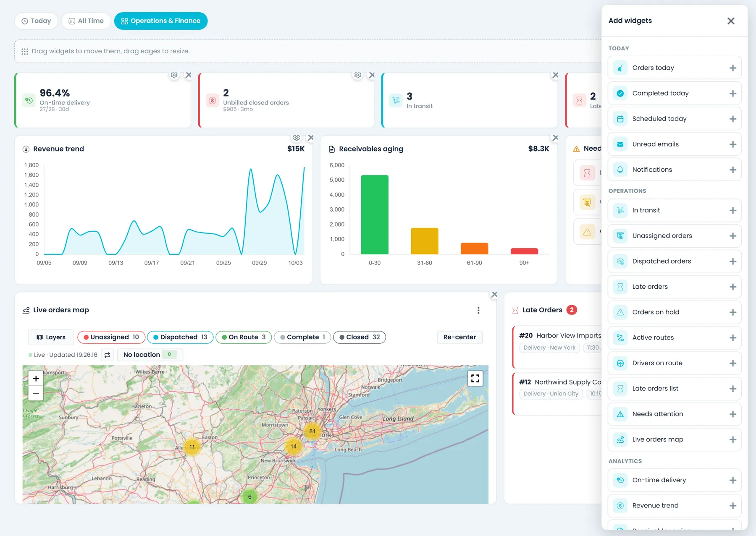Select the Operations & Finance tab

tap(161, 21)
